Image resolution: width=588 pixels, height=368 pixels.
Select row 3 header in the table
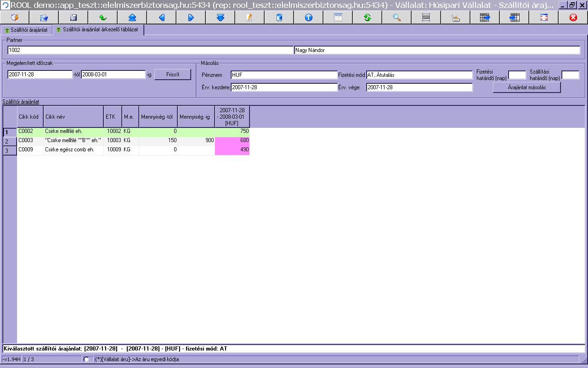click(x=10, y=150)
